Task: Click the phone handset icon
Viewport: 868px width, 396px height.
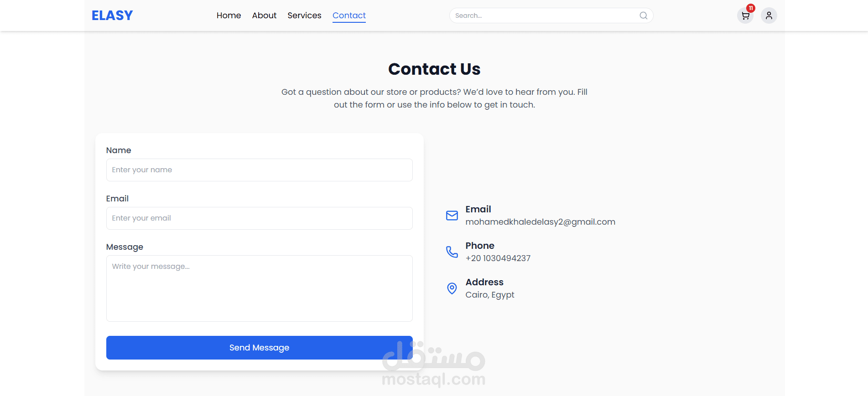Action: (452, 252)
